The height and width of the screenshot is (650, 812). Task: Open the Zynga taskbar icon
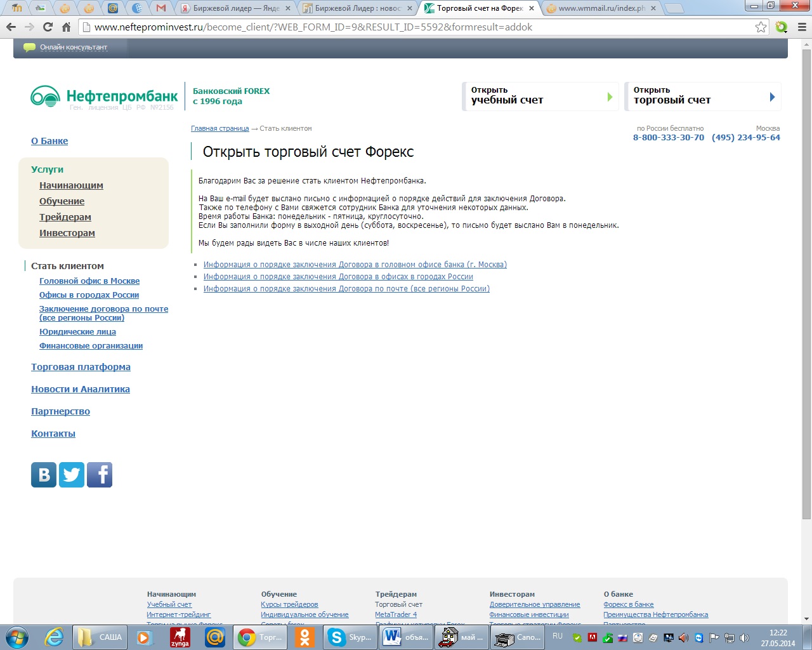click(x=180, y=637)
